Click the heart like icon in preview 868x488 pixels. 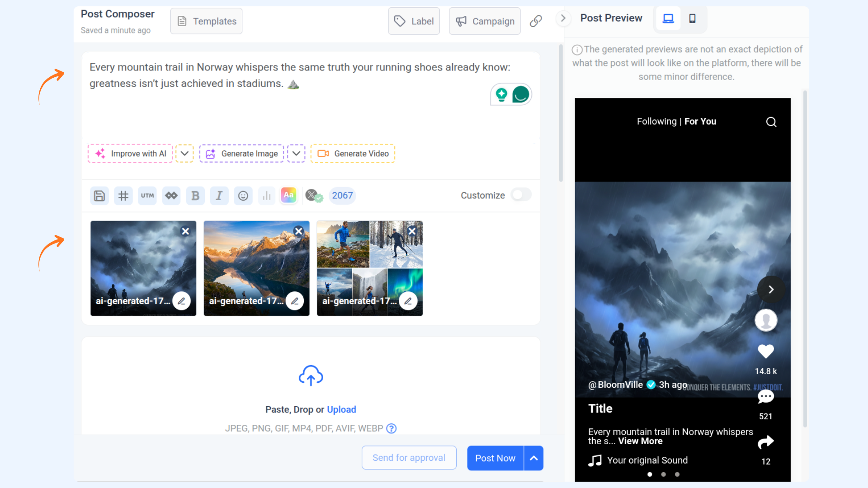[765, 351]
